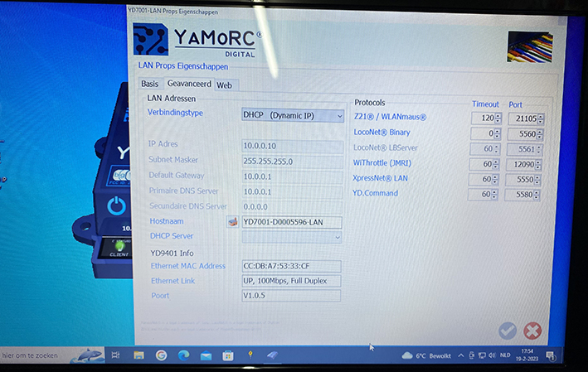The width and height of the screenshot is (588, 372).
Task: Click the active YaMoRC app taskbar icon
Action: point(273,355)
